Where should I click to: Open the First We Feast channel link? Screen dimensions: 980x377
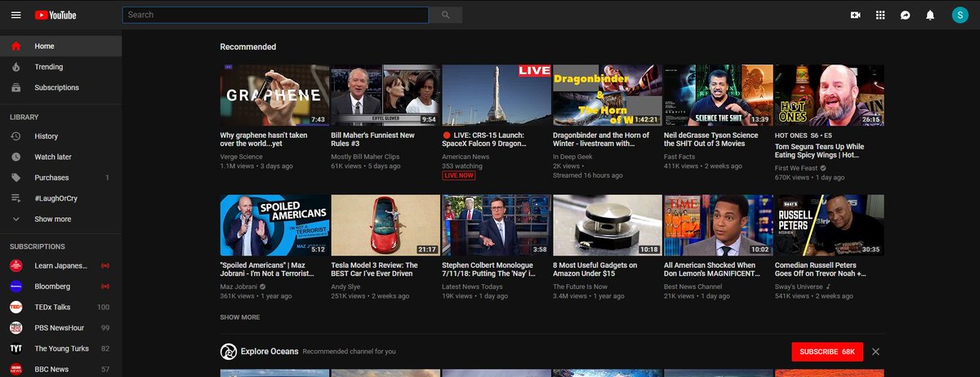pyautogui.click(x=797, y=167)
